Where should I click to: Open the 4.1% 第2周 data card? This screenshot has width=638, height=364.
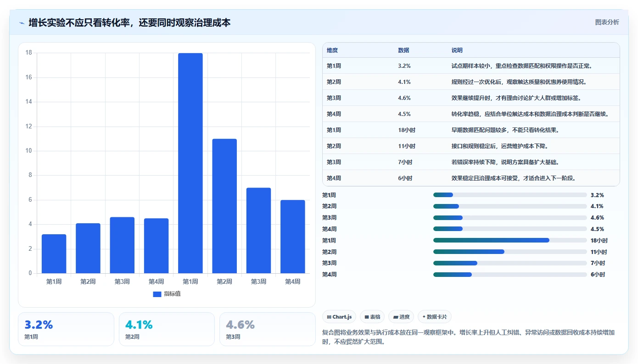tap(167, 329)
